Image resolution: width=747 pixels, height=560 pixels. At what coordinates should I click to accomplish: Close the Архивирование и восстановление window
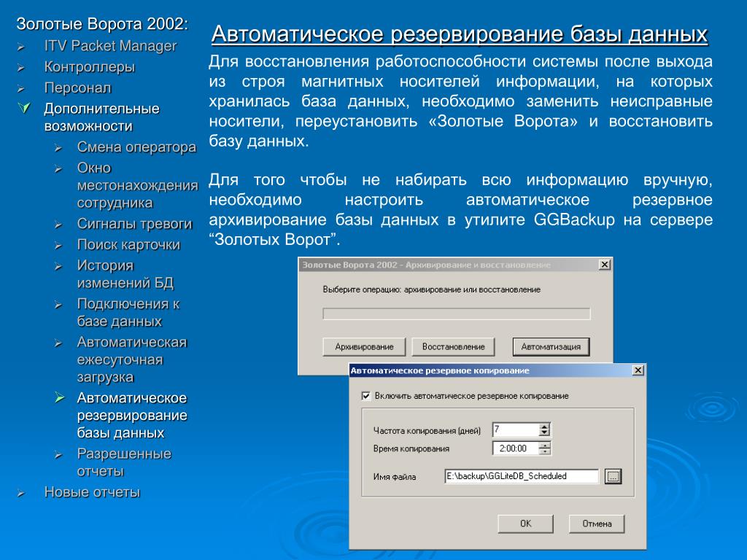click(604, 264)
